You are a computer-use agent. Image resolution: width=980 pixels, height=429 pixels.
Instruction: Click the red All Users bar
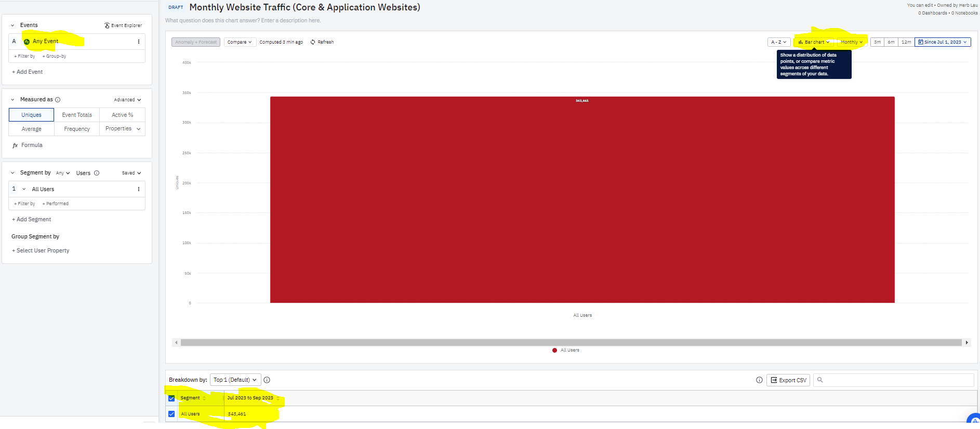[582, 199]
